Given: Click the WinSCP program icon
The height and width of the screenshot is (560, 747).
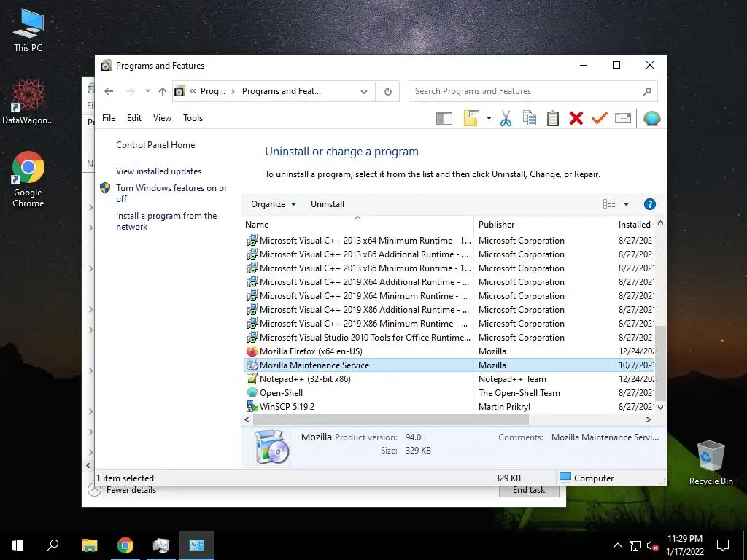Looking at the screenshot, I should [252, 407].
